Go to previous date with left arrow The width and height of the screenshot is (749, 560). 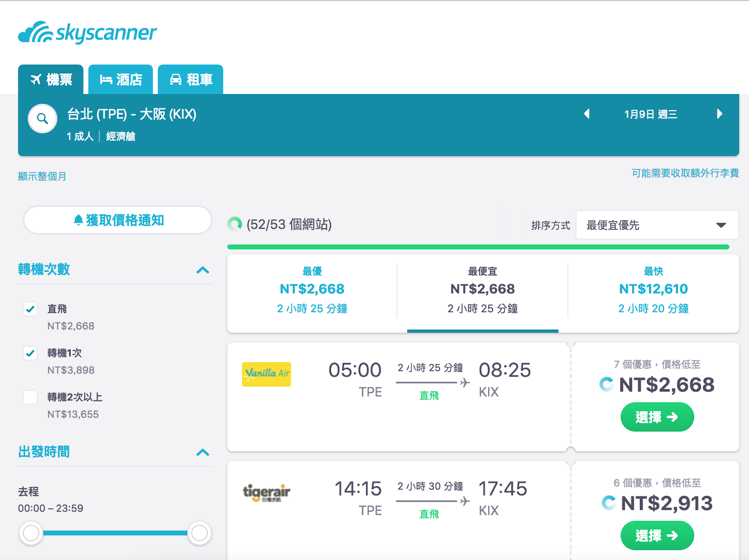coord(587,114)
